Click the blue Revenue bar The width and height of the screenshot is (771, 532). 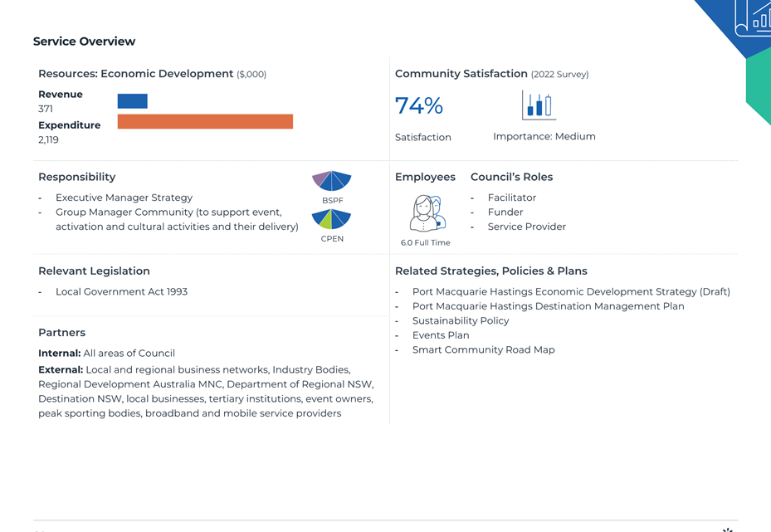point(132,100)
